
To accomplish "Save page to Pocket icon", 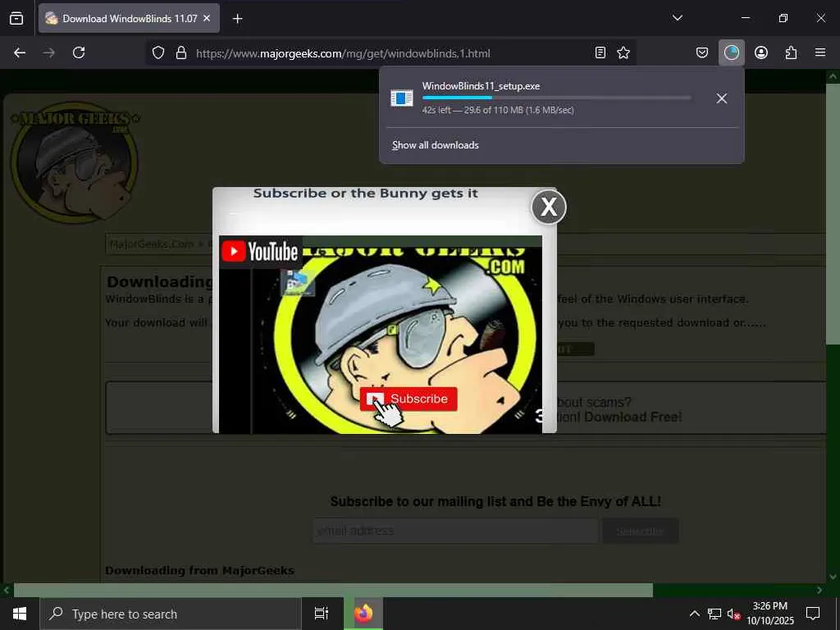I will [x=702, y=52].
